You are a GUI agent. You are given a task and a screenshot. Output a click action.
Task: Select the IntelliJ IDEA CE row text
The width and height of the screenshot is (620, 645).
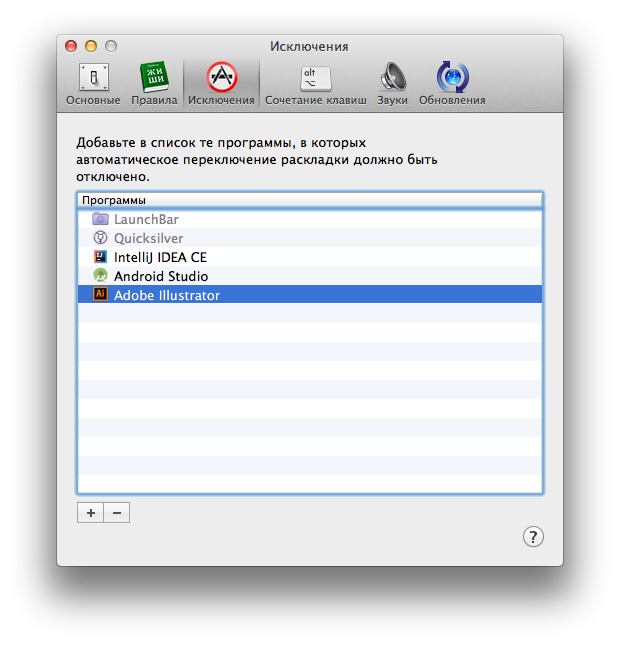tap(160, 258)
